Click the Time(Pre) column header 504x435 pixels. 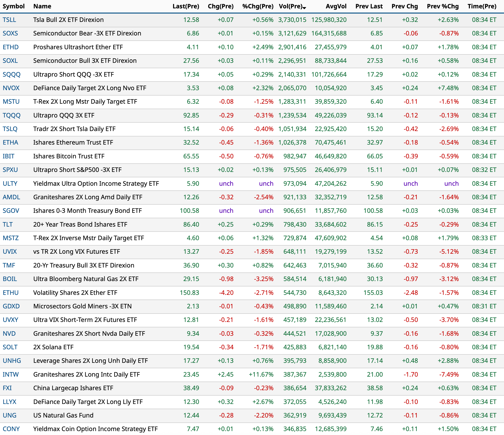[x=482, y=6]
